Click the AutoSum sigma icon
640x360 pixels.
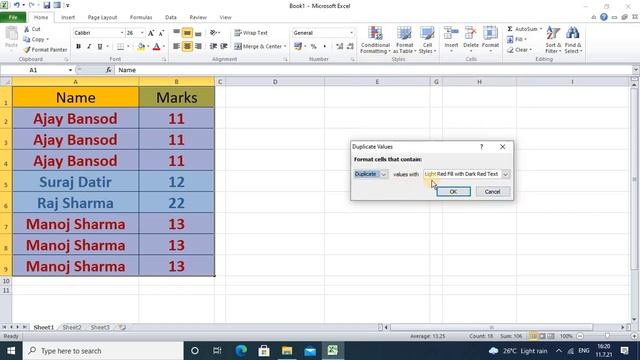click(x=510, y=29)
